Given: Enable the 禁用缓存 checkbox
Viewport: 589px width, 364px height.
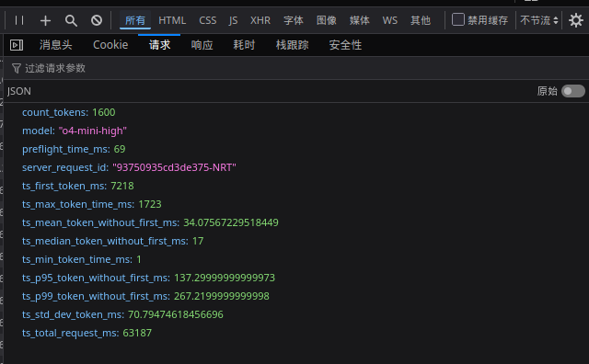Looking at the screenshot, I should click(458, 19).
